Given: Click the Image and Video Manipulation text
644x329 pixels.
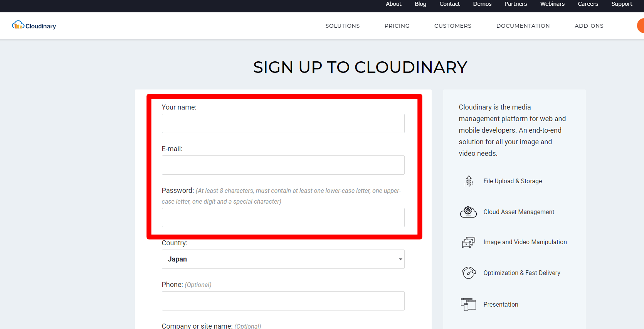Looking at the screenshot, I should [525, 242].
